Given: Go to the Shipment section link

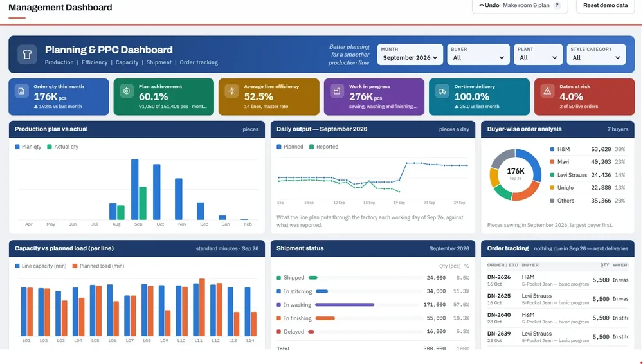Looking at the screenshot, I should point(159,62).
